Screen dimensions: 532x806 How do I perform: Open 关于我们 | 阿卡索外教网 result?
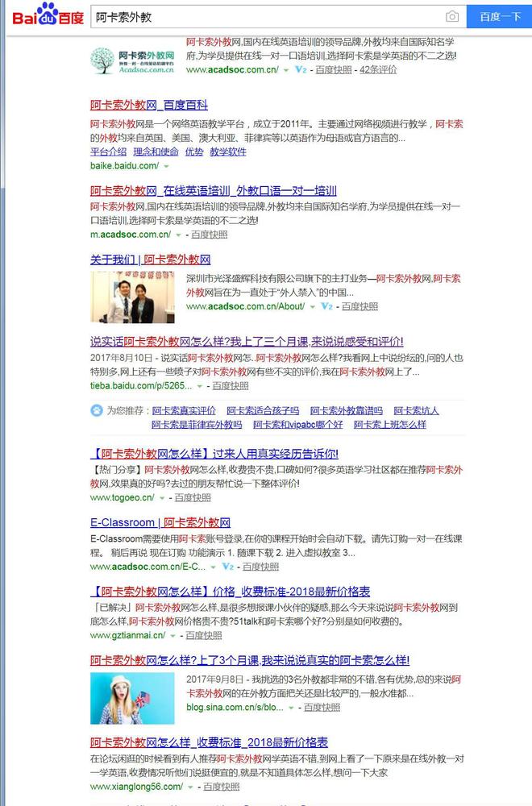pyautogui.click(x=150, y=260)
